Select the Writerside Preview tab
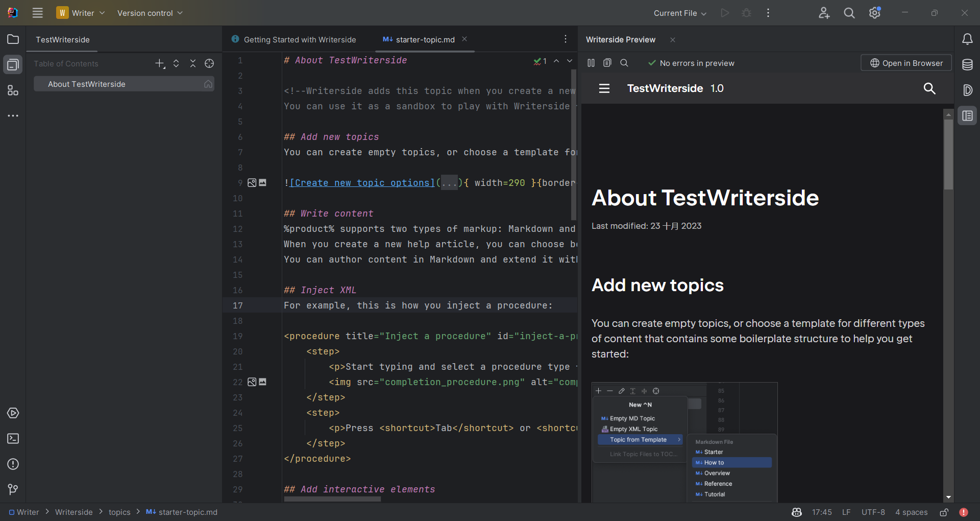The width and height of the screenshot is (980, 521). tap(621, 39)
